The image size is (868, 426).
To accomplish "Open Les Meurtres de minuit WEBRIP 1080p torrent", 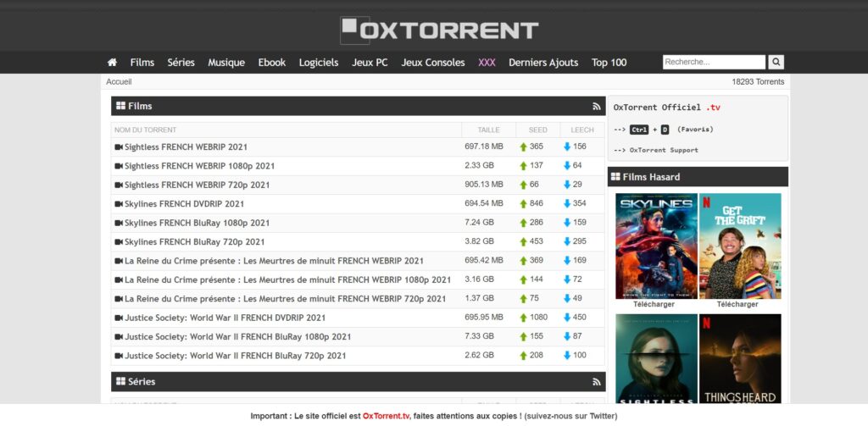I will click(x=288, y=280).
